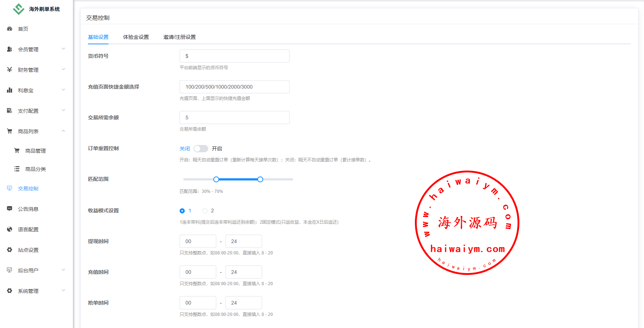Click the list icon beside 商品分类
Viewport: 644px width, 328px height.
(x=17, y=169)
